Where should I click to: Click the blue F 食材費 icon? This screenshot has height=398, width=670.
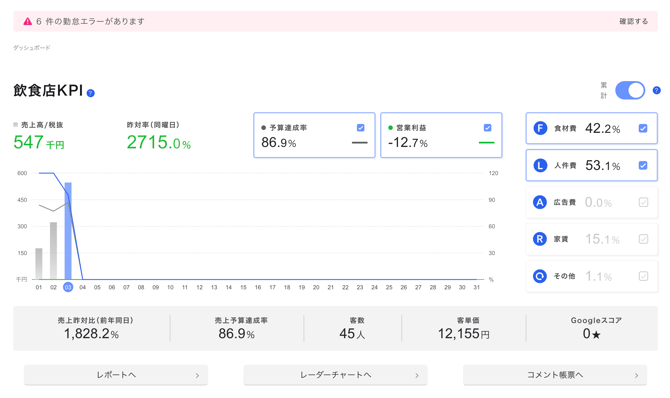click(x=540, y=128)
